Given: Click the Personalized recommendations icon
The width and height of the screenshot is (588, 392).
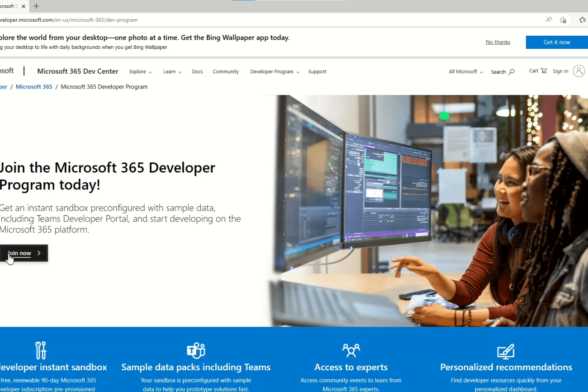Looking at the screenshot, I should click(x=506, y=351).
